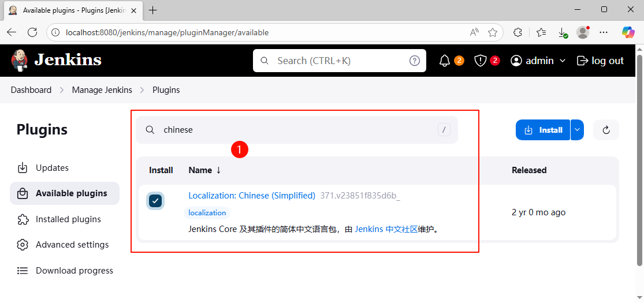Viewport: 644px width, 303px height.
Task: Click the Read aloud icon in address bar
Action: point(475,32)
